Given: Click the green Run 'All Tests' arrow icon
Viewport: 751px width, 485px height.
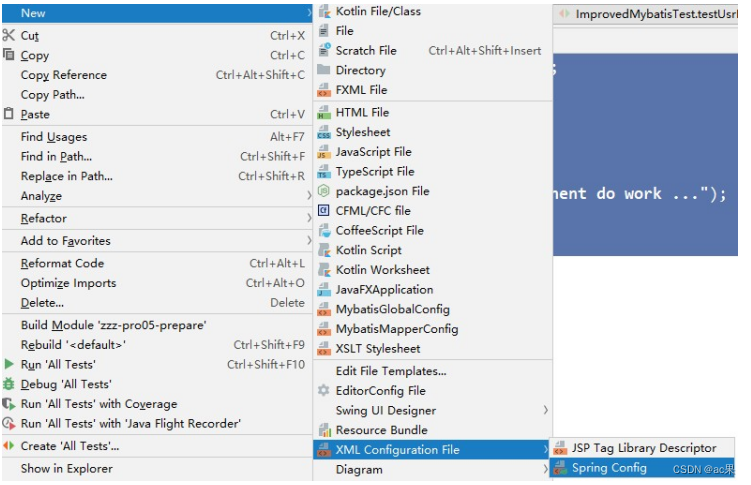Looking at the screenshot, I should tap(9, 364).
